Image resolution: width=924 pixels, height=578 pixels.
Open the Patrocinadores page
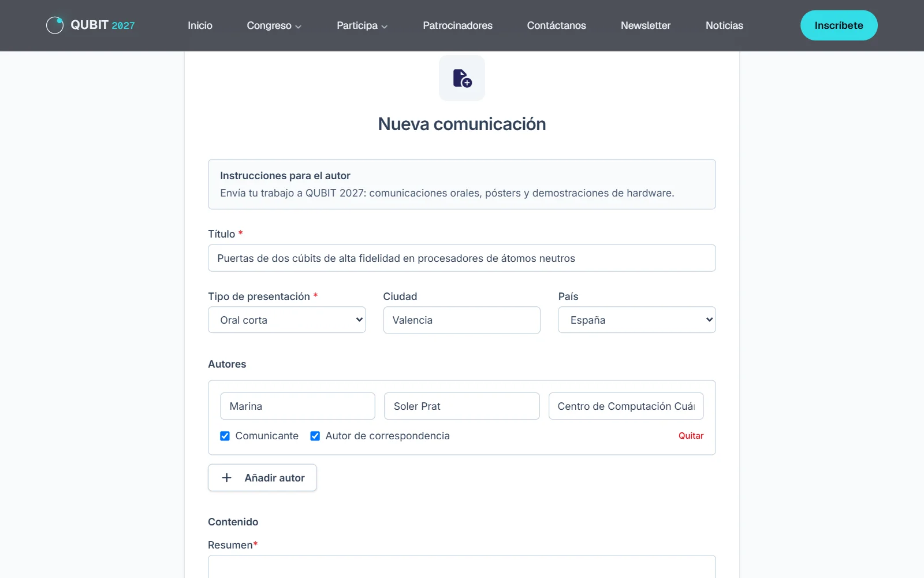457,25
